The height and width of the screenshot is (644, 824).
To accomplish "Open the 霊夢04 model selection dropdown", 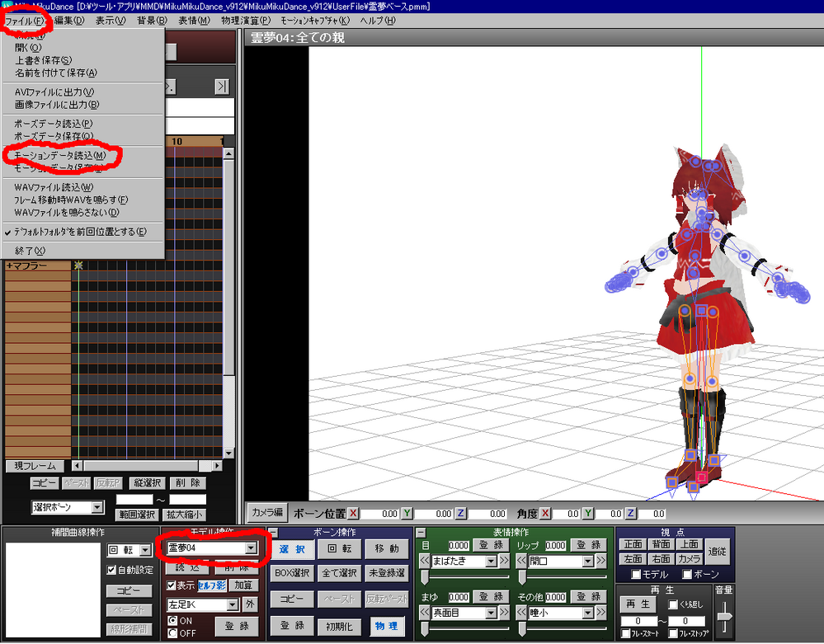I will 251,548.
